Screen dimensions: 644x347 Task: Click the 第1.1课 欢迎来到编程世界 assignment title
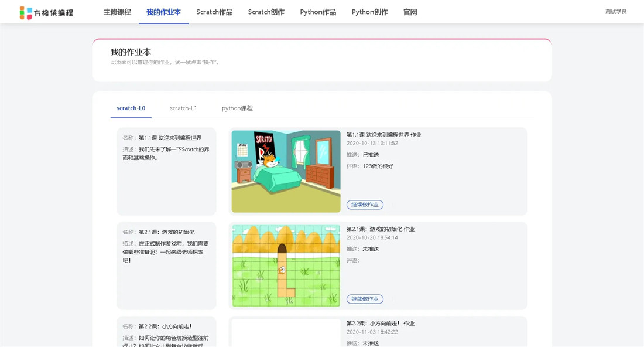pyautogui.click(x=384, y=134)
